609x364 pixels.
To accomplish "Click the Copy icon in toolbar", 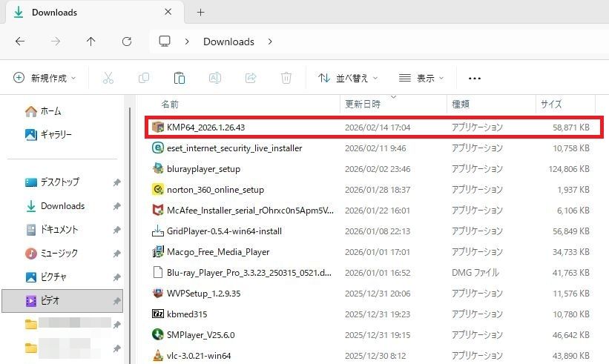I will coord(144,78).
